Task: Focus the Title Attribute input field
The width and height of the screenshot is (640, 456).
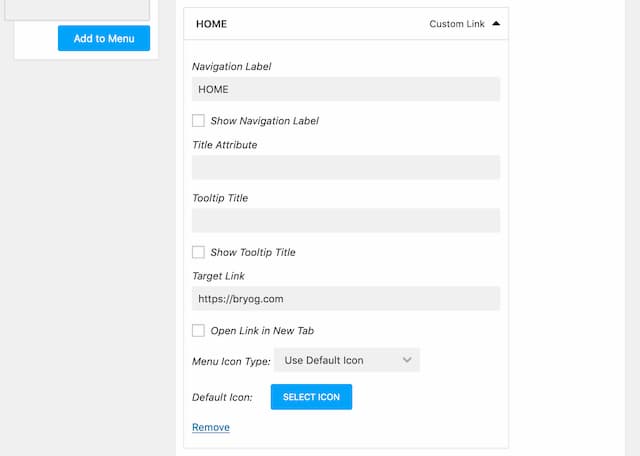Action: pos(346,167)
